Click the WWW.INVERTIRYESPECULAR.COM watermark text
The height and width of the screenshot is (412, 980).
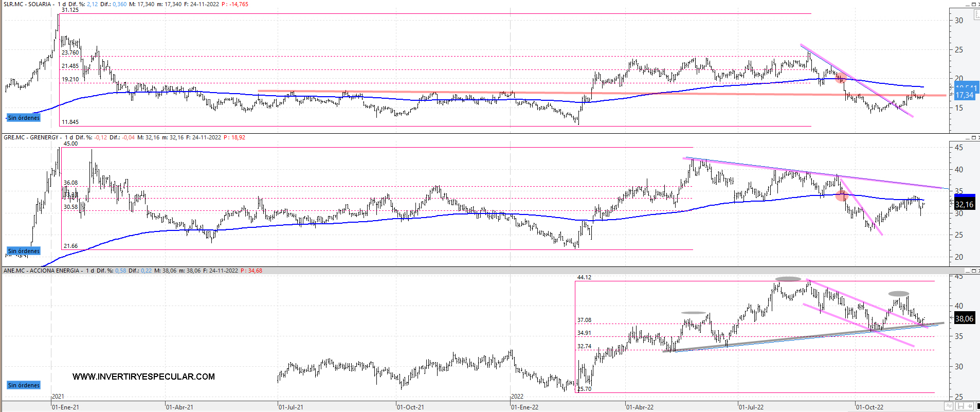143,377
